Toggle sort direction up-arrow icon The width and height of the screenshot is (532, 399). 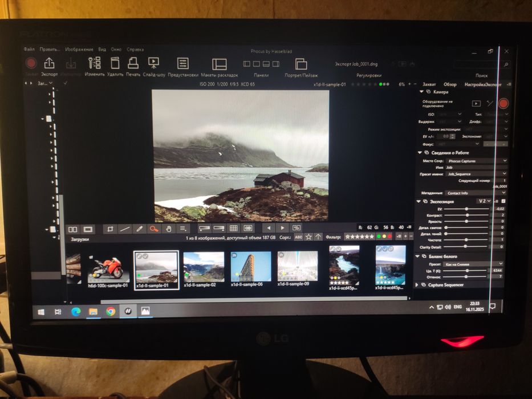(x=318, y=237)
